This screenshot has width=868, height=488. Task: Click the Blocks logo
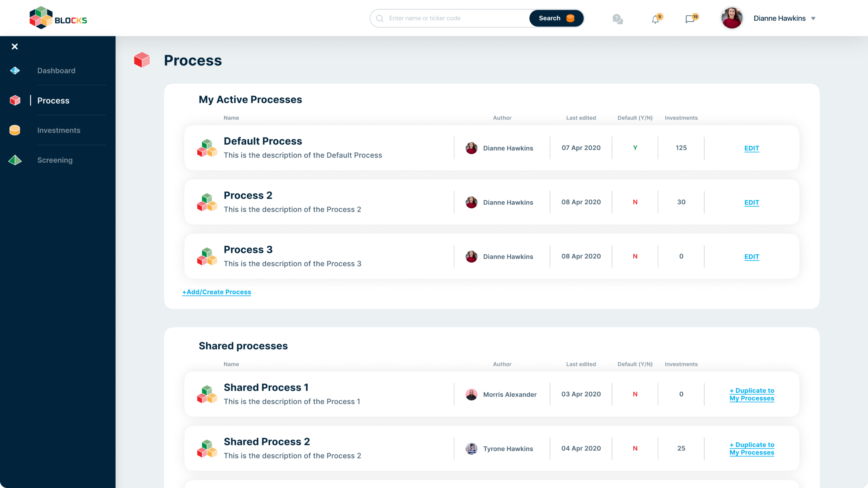(x=58, y=18)
